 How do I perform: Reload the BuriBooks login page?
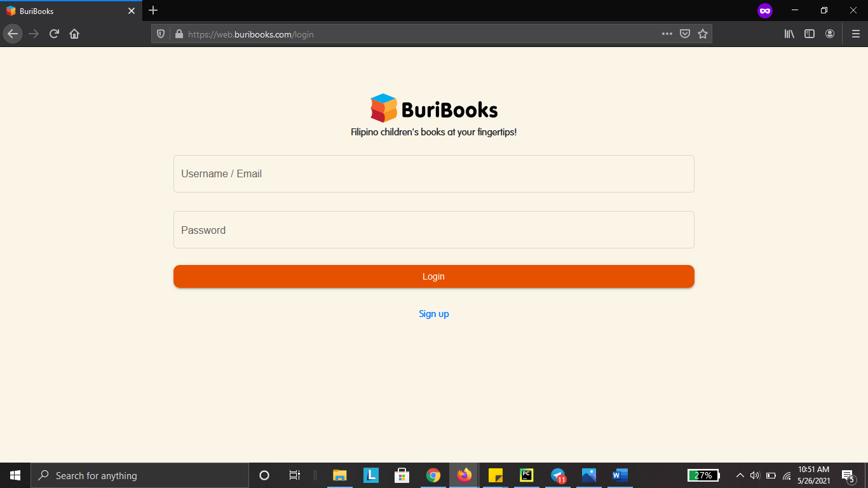[54, 34]
